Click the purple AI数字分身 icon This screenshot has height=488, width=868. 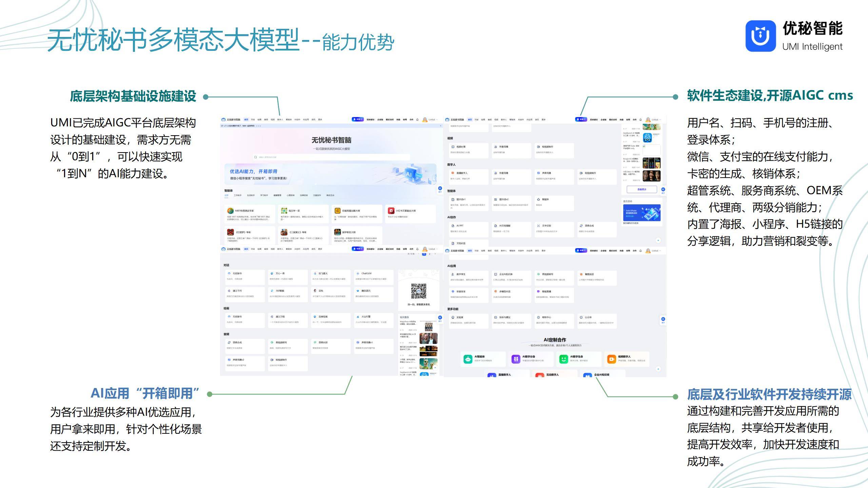(516, 359)
